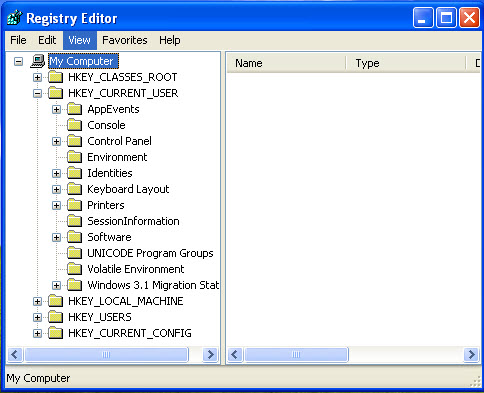Expand the AppEvents key
This screenshot has width=484, height=393.
(56, 109)
